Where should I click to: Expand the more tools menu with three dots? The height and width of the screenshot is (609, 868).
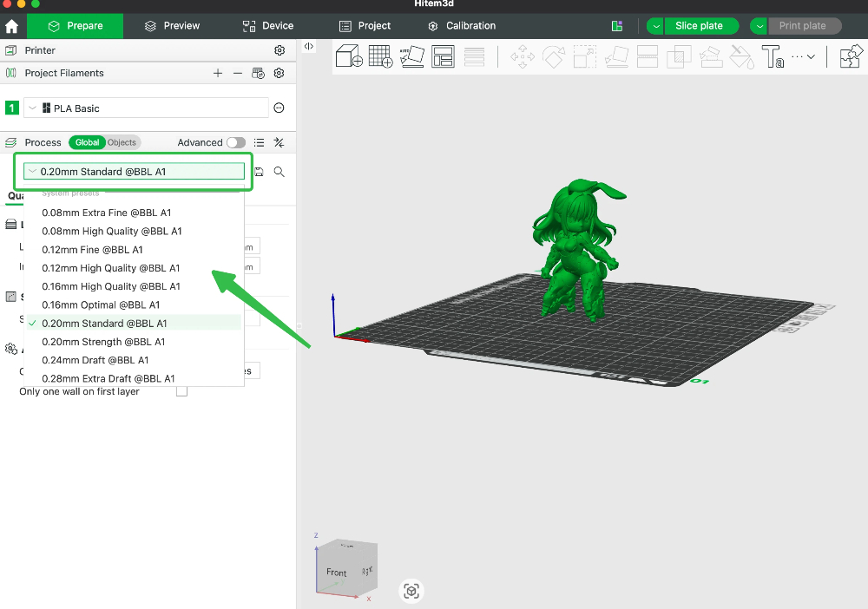(800, 56)
